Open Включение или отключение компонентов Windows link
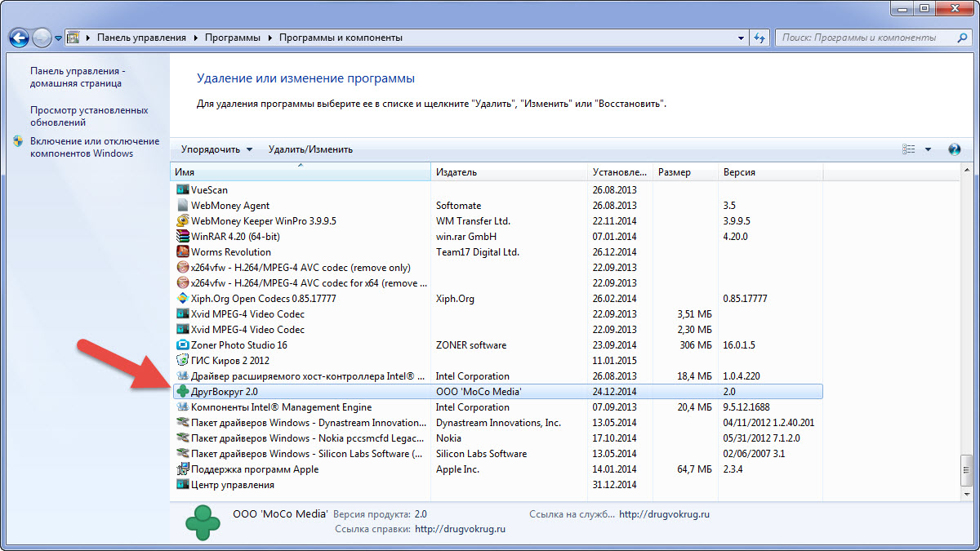The height and width of the screenshot is (551, 980). [x=95, y=147]
